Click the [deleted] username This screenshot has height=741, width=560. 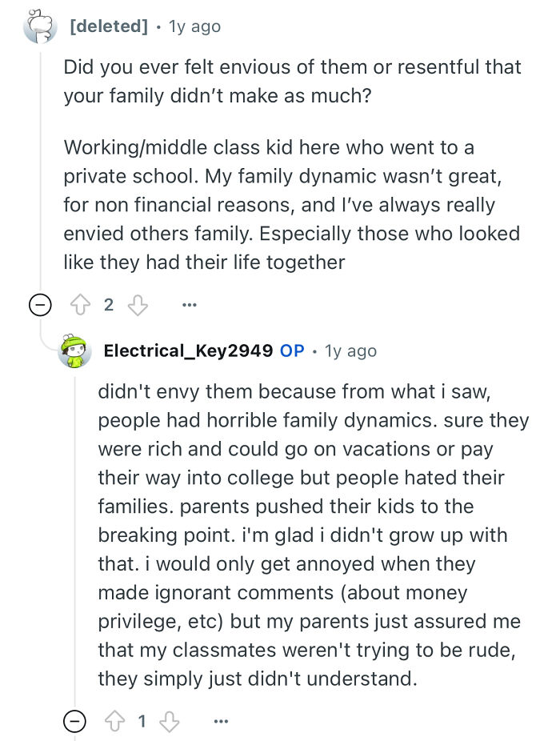[x=108, y=26]
